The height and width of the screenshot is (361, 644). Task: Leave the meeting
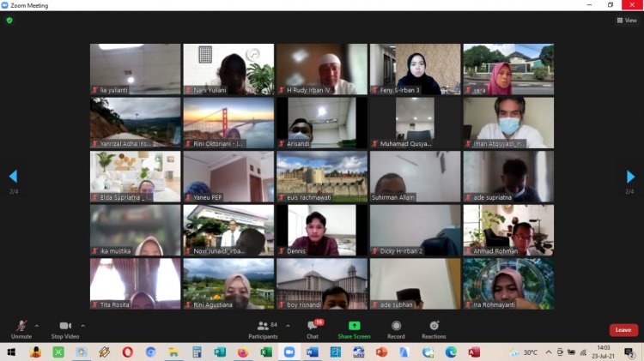point(623,330)
